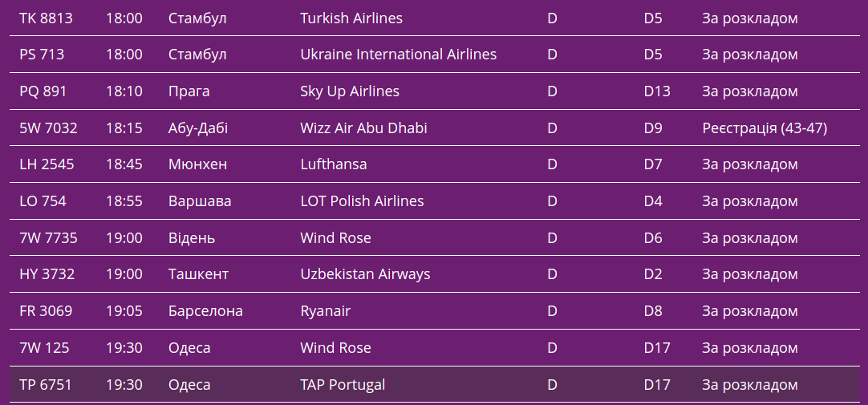Click the Ташкент destination
868x405 pixels.
pyautogui.click(x=198, y=274)
